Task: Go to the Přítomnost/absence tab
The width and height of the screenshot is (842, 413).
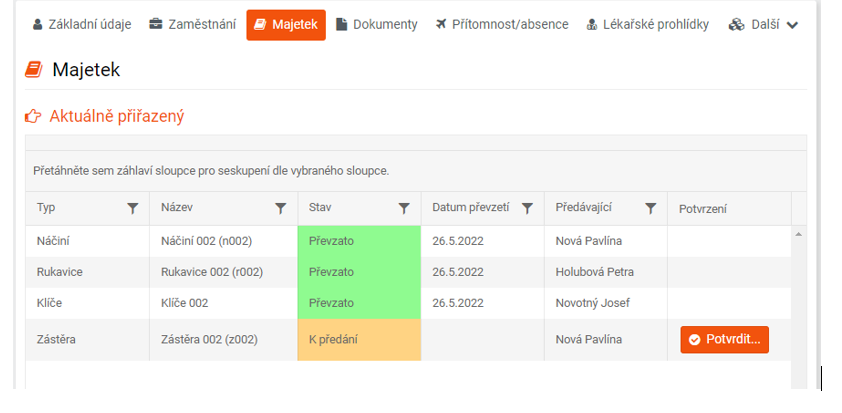Action: (x=502, y=25)
